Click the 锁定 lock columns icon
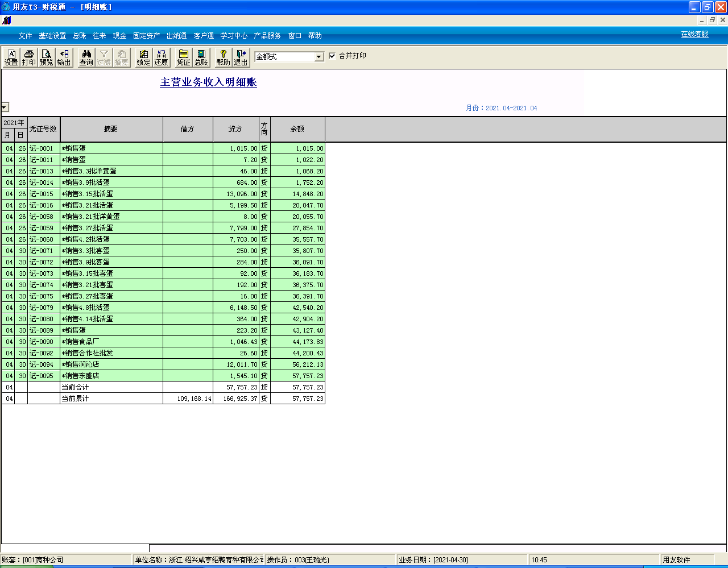Image resolution: width=728 pixels, height=568 pixels. tap(144, 57)
